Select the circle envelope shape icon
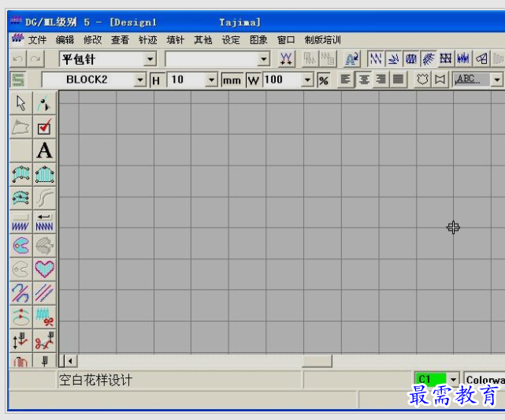 422,80
